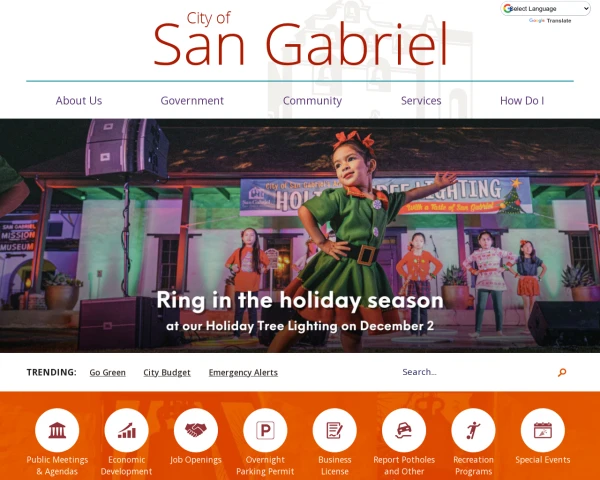The width and height of the screenshot is (600, 480).
Task: Follow the Go Green trending link
Action: pyautogui.click(x=108, y=372)
